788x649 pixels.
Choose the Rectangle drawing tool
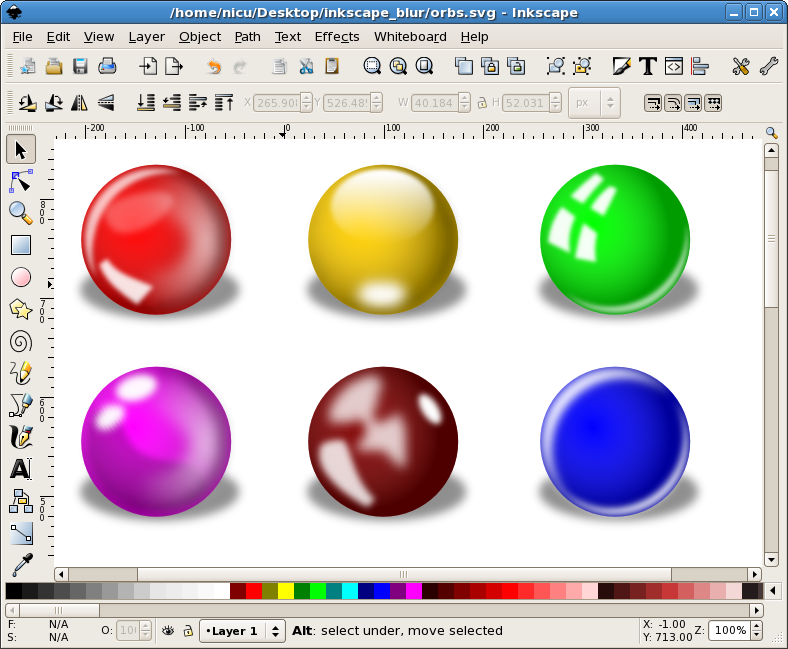21,245
